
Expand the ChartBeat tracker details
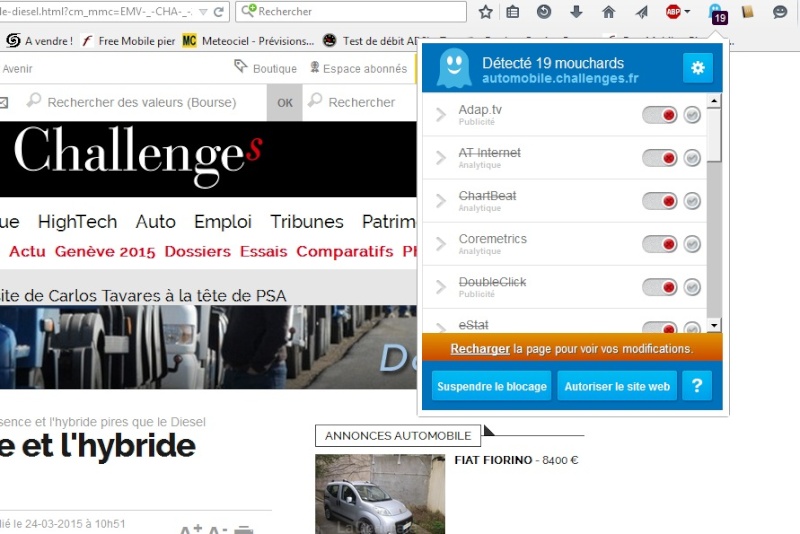pyautogui.click(x=440, y=201)
